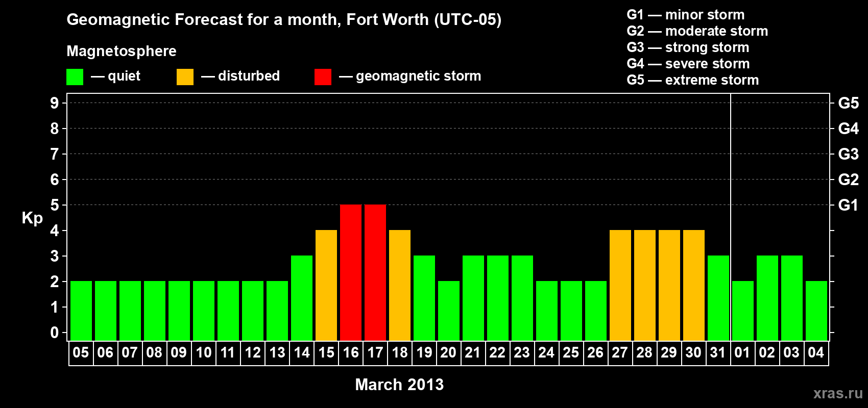The image size is (868, 408).
Task: Click date label 31 on the axis
Action: click(x=718, y=352)
